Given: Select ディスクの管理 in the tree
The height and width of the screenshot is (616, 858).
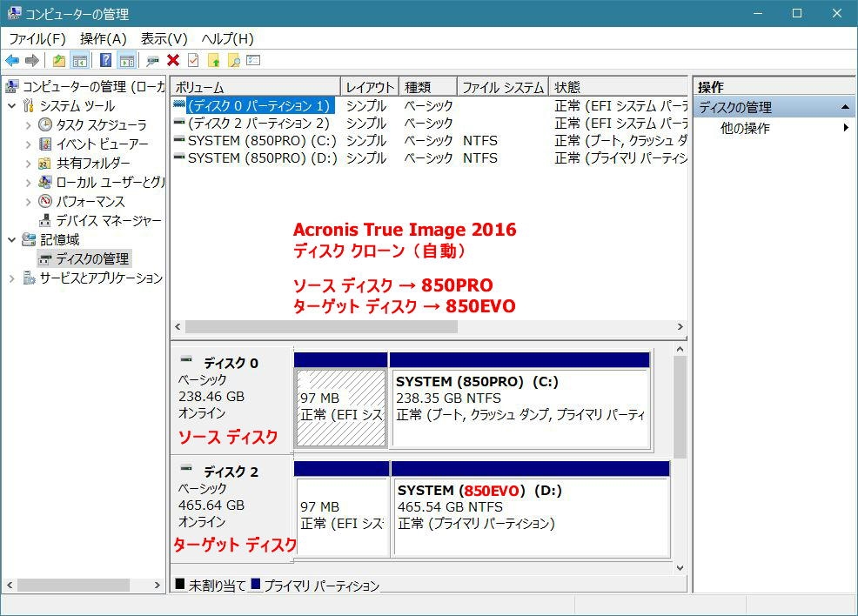Looking at the screenshot, I should [x=84, y=258].
